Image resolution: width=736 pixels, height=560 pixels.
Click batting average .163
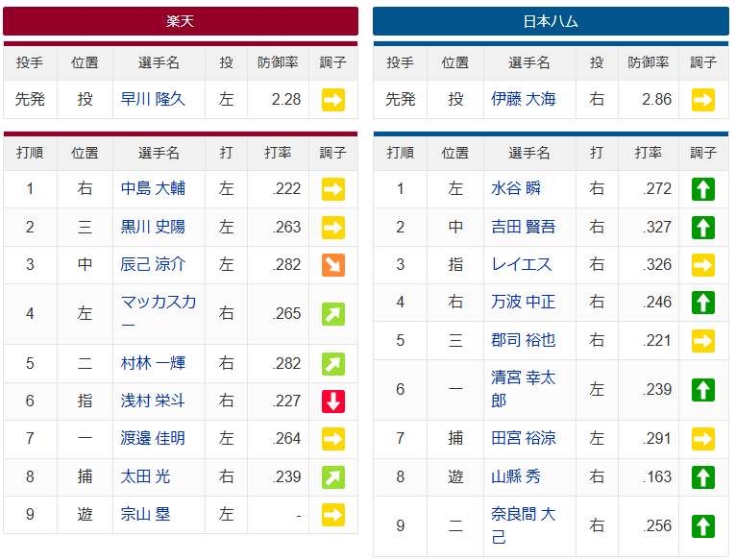tap(657, 477)
